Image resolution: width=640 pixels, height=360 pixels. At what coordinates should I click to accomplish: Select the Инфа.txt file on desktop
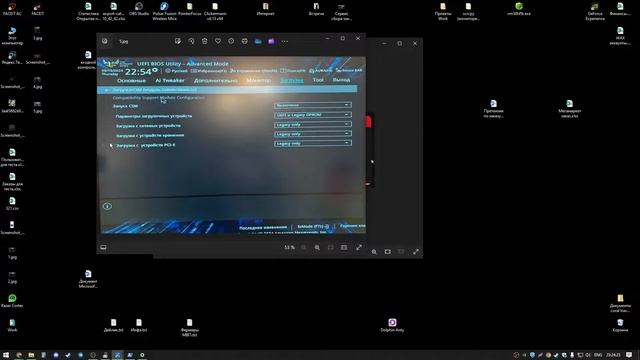(x=139, y=325)
